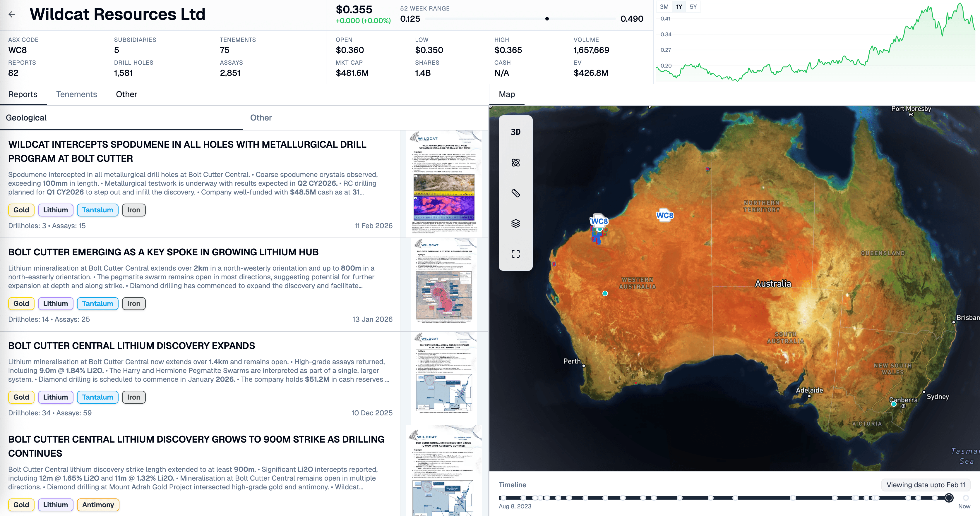Click the teal dot in Western Australia
This screenshot has height=516, width=980.
[x=605, y=294]
